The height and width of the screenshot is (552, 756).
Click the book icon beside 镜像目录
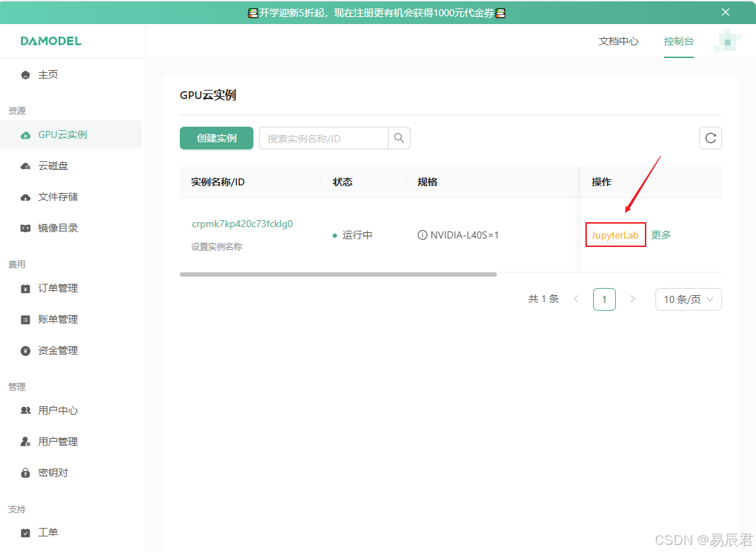25,228
